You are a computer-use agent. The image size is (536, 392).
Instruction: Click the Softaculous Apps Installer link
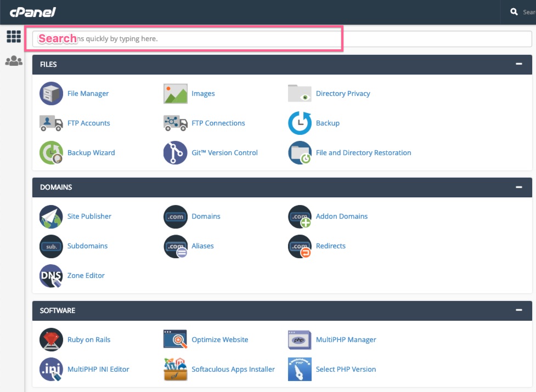click(233, 370)
